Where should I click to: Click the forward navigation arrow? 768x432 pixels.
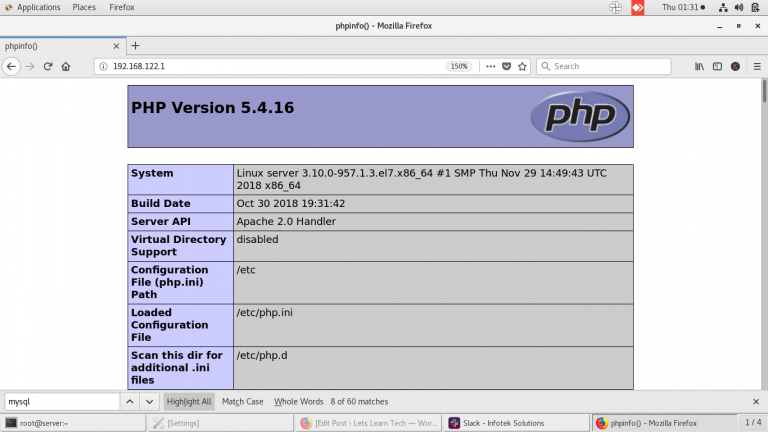click(x=30, y=66)
